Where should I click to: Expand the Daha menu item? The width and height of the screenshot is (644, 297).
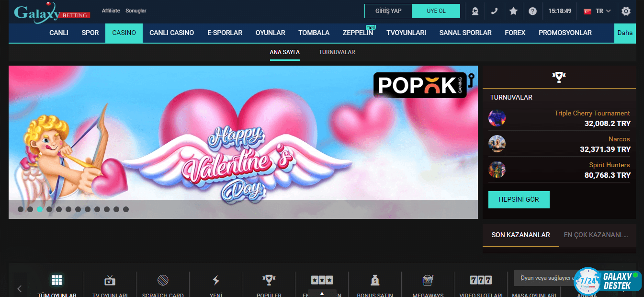pos(625,33)
